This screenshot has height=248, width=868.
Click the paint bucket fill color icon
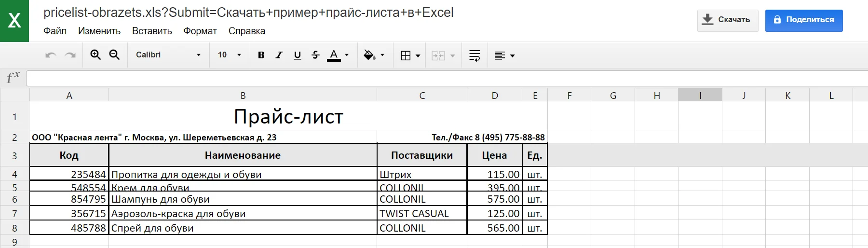[x=369, y=55]
